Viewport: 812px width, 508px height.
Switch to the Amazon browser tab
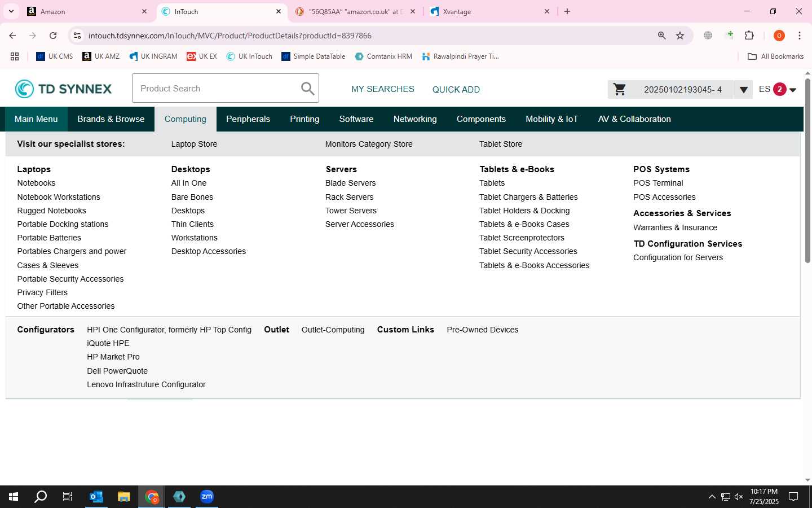point(87,12)
